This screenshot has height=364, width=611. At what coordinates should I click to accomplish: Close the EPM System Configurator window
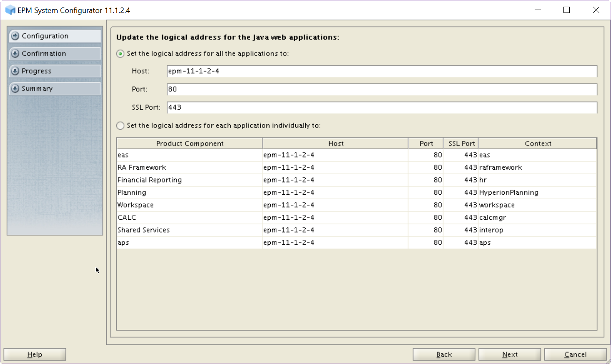pyautogui.click(x=596, y=10)
